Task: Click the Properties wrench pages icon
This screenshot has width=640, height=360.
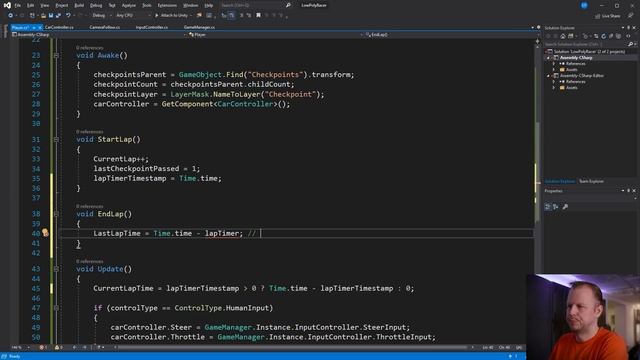Action: pos(565,207)
